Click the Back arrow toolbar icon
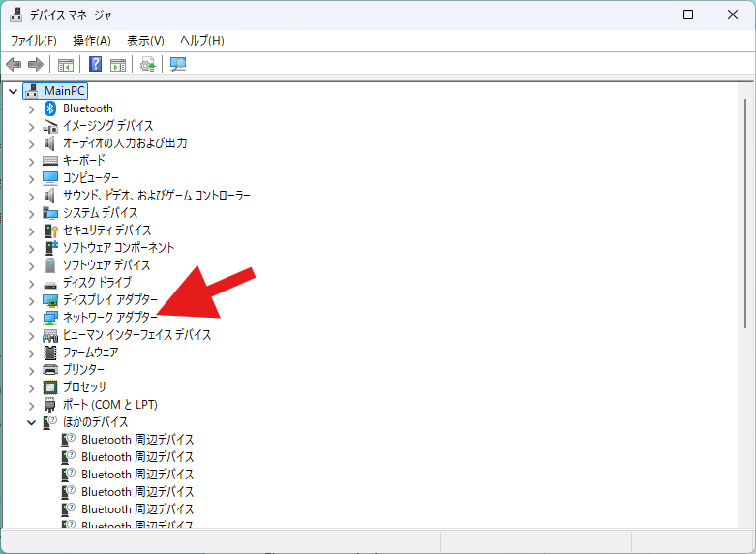 pos(14,65)
